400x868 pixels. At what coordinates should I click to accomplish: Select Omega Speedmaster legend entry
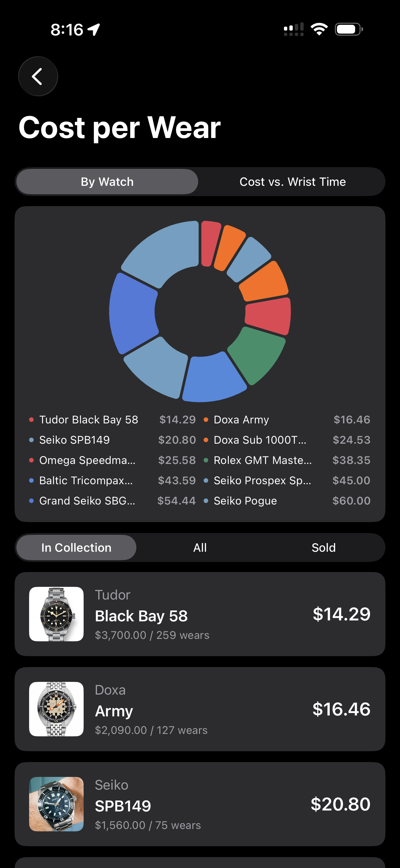pyautogui.click(x=87, y=460)
